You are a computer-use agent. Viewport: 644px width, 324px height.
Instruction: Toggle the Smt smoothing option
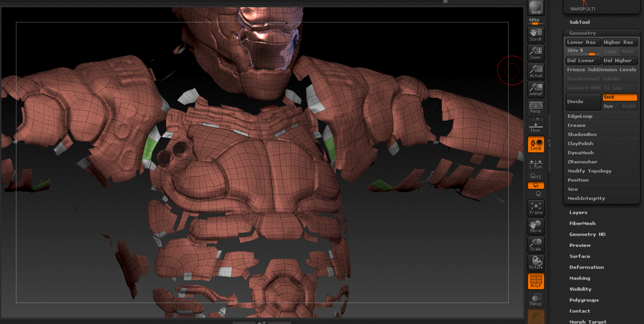(x=620, y=97)
